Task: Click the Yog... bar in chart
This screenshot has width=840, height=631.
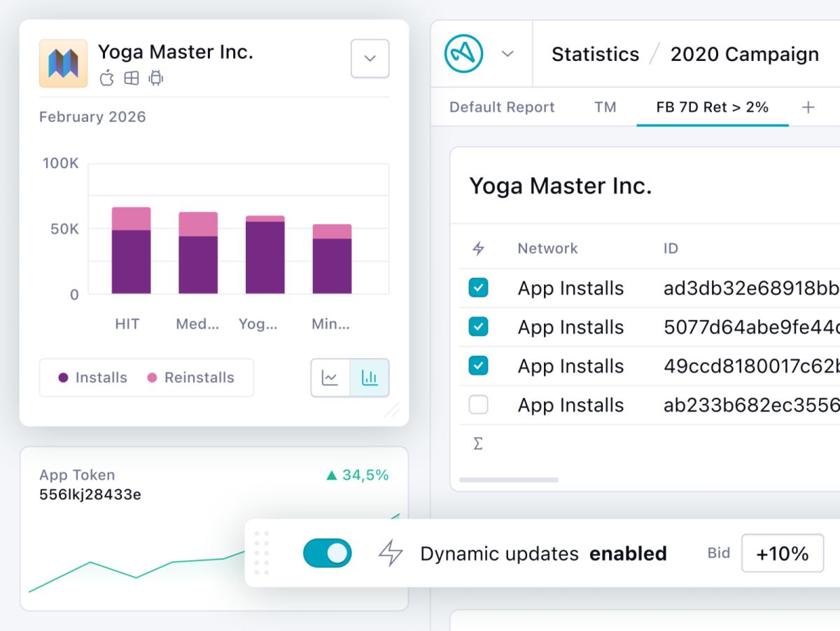Action: click(x=265, y=254)
